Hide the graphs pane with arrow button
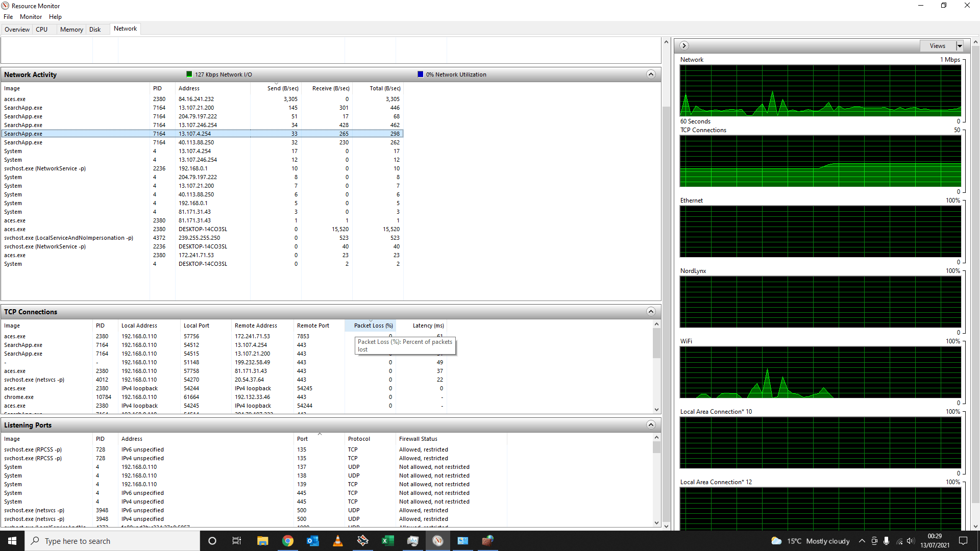The height and width of the screenshot is (551, 980). click(x=684, y=46)
